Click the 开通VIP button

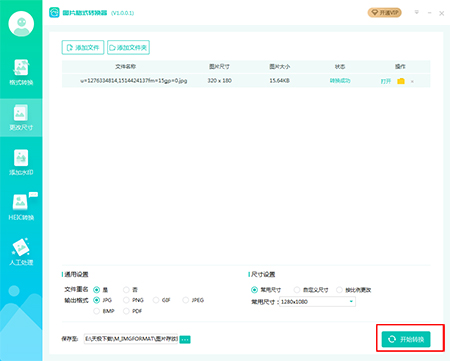384,13
